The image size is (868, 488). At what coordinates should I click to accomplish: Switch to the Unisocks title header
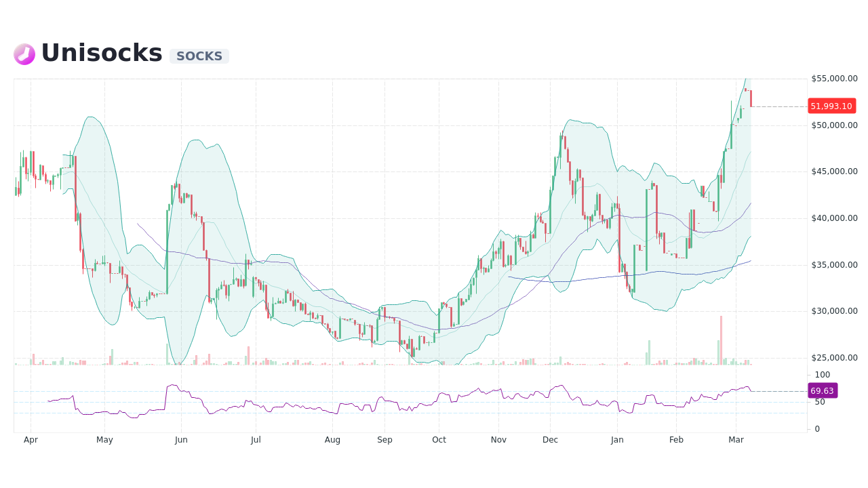100,52
